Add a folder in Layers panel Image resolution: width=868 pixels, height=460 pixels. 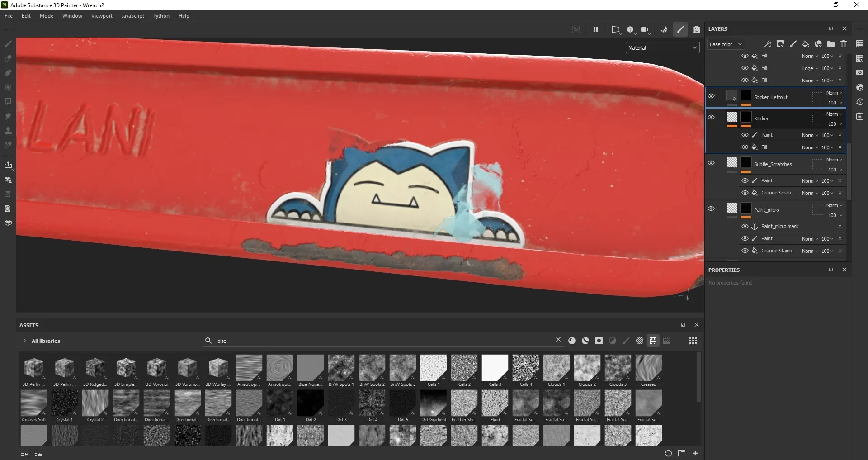pyautogui.click(x=831, y=44)
